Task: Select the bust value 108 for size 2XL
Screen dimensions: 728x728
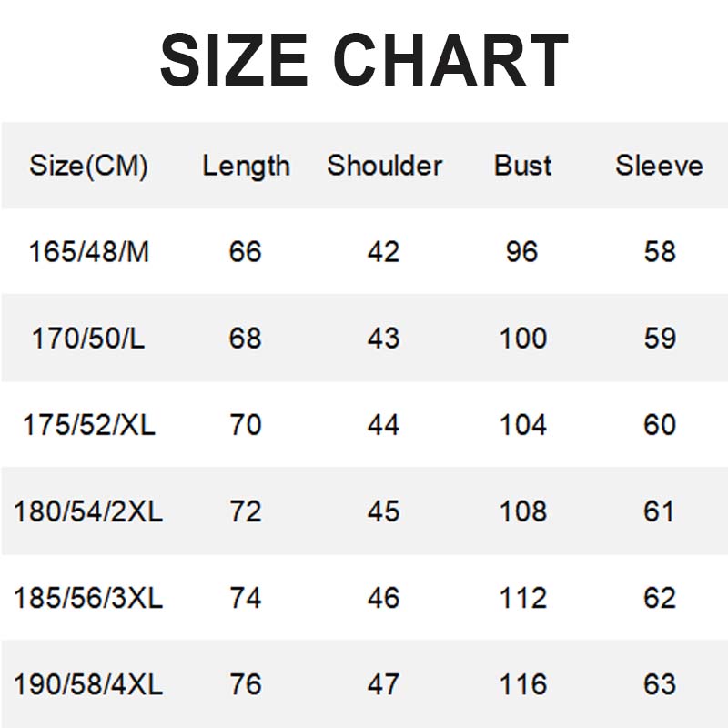Action: (523, 511)
